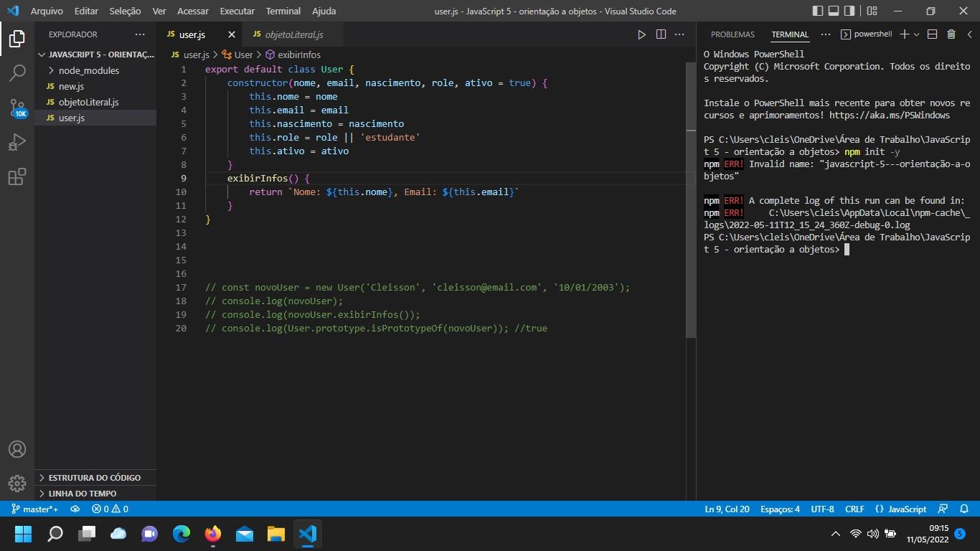Select the TERMINAL panel tab
Image resolution: width=980 pixels, height=551 pixels.
click(790, 34)
